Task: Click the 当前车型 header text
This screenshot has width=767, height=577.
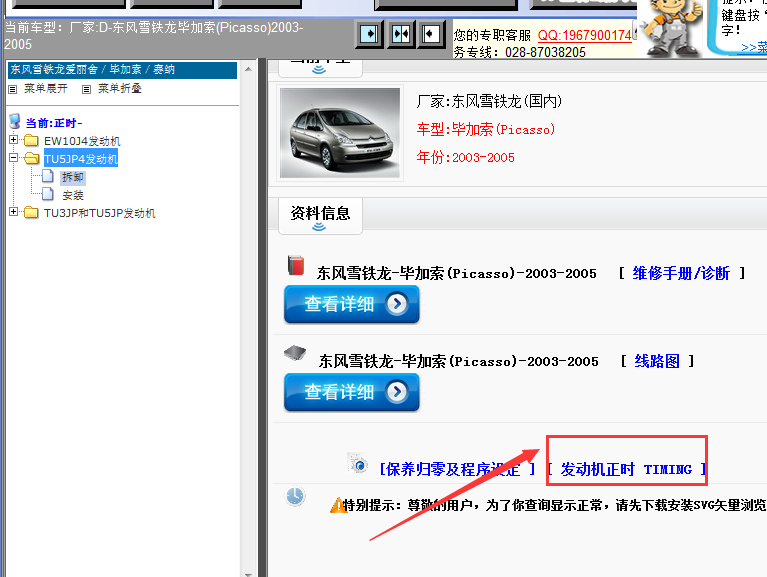Action: pyautogui.click(x=154, y=36)
